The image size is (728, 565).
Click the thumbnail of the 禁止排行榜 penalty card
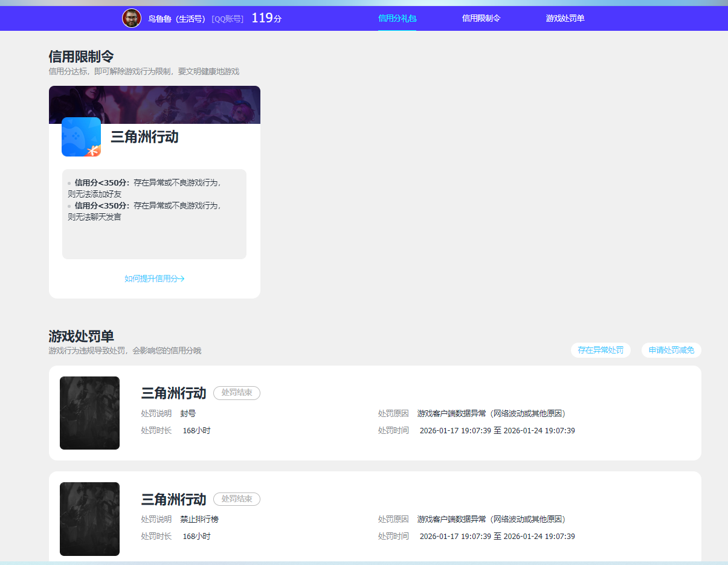pos(89,518)
